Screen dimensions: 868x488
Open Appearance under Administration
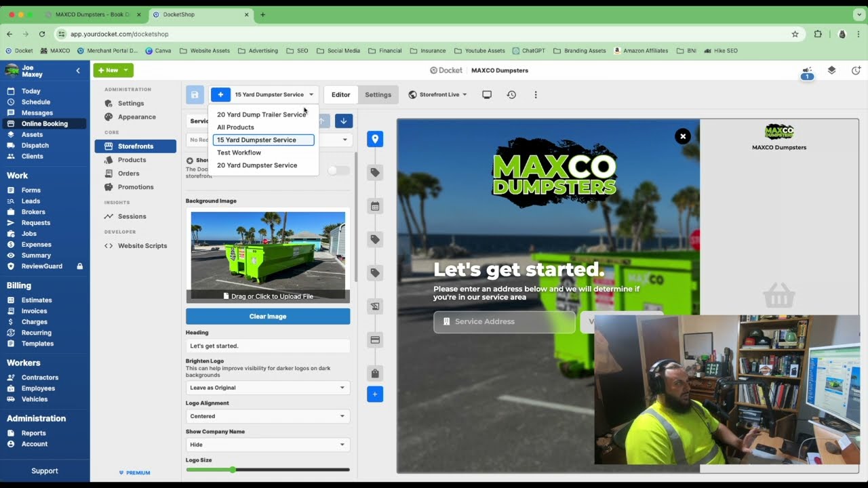click(137, 117)
